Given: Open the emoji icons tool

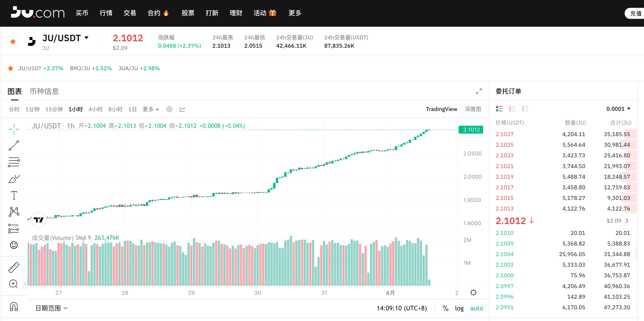Looking at the screenshot, I should (14, 245).
